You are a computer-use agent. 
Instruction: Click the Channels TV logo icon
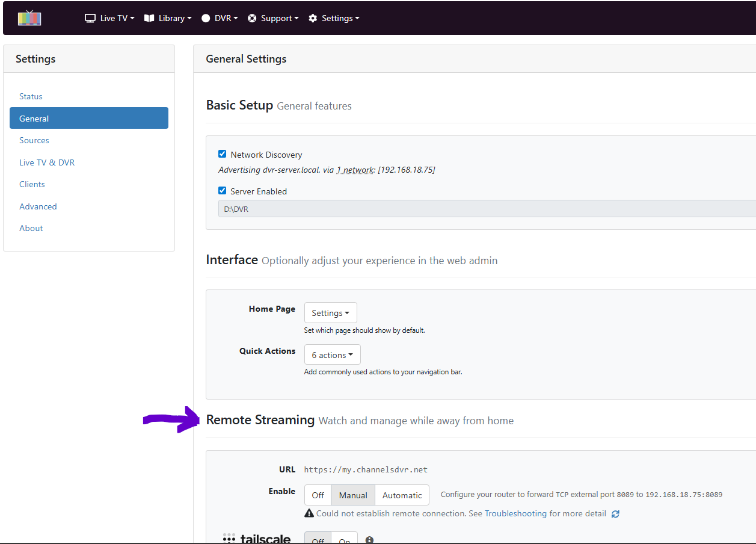point(29,18)
